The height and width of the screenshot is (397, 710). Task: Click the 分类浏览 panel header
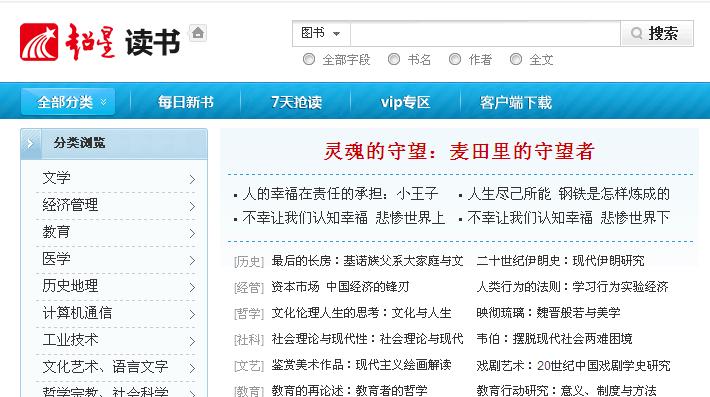click(x=114, y=143)
